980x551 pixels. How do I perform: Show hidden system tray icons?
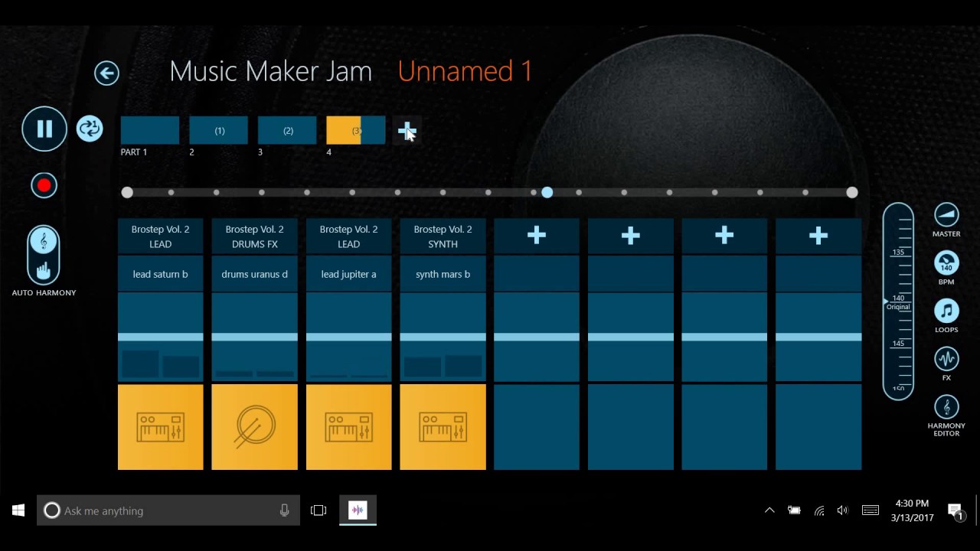point(769,510)
